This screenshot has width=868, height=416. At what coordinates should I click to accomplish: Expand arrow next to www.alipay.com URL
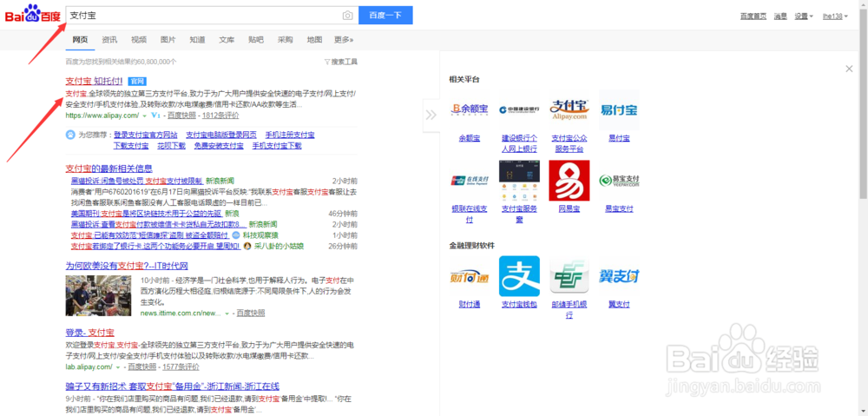pyautogui.click(x=144, y=116)
